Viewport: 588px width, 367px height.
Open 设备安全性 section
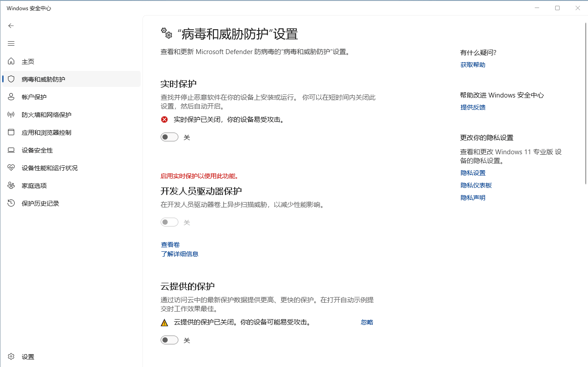point(71,150)
